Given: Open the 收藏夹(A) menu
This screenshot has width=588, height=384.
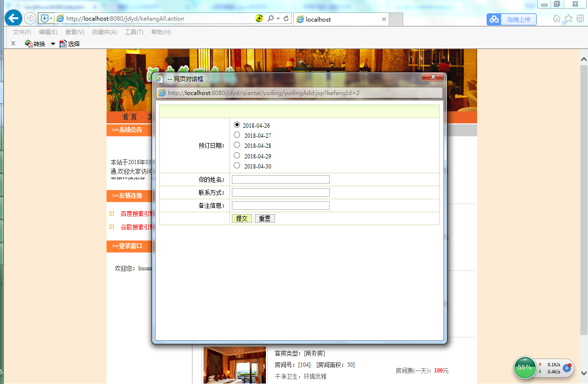Looking at the screenshot, I should tap(105, 32).
